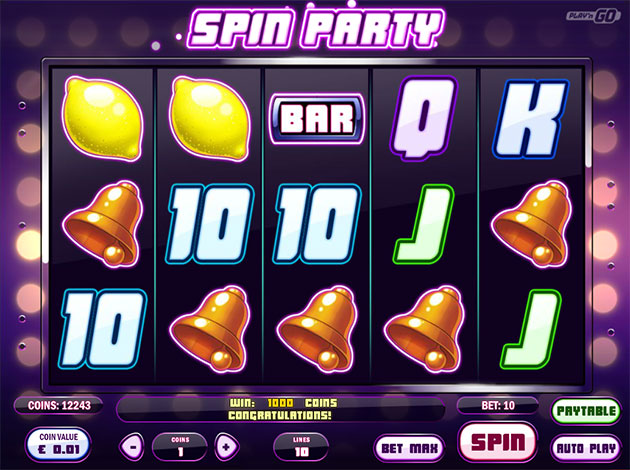Enable Auto Play
Viewport: 630px width, 470px height.
click(x=586, y=448)
